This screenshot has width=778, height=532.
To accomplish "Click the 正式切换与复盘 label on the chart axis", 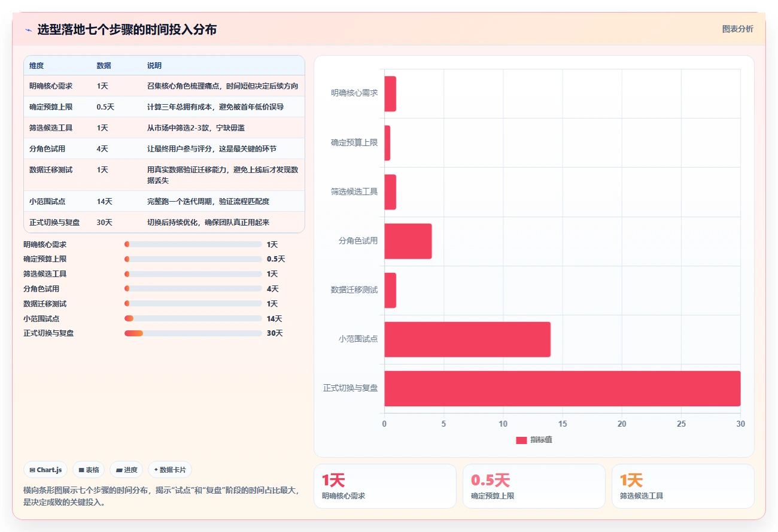I will click(351, 388).
